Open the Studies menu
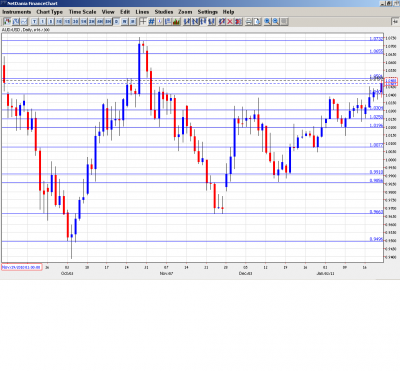The width and height of the screenshot is (400, 371). 164,12
